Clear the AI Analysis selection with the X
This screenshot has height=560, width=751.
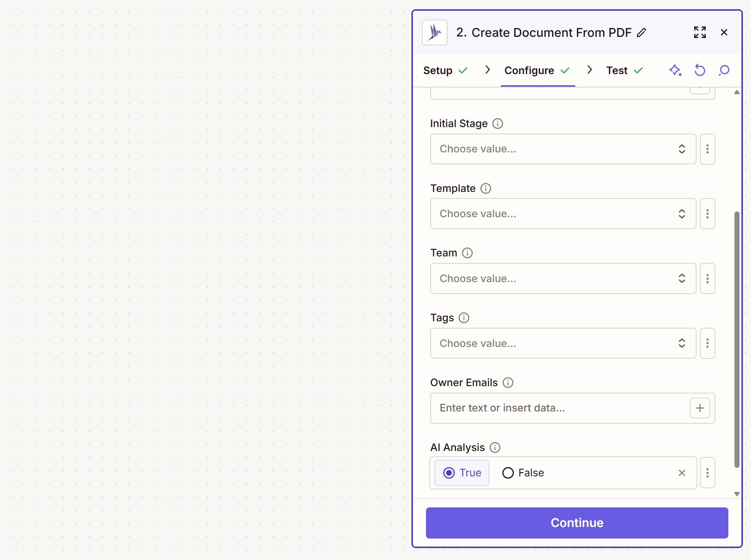pos(682,473)
